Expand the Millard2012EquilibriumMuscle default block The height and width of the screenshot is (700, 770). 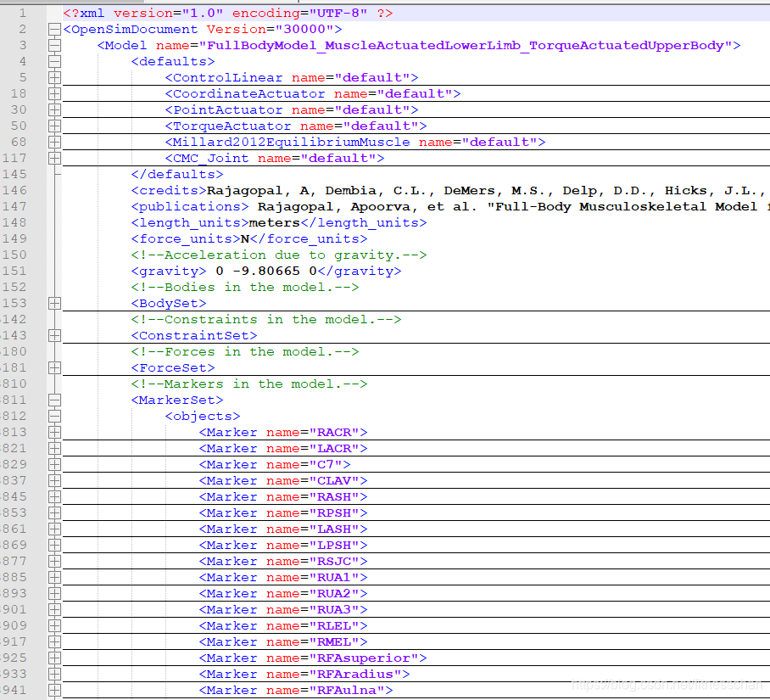click(54, 143)
